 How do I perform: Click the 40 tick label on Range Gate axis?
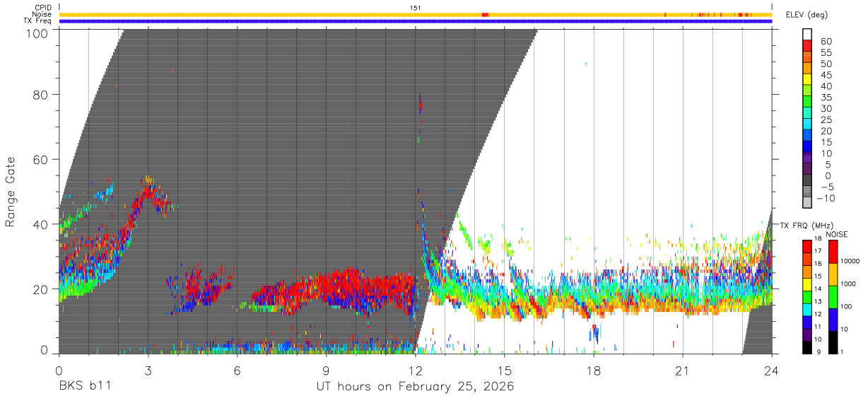point(40,224)
